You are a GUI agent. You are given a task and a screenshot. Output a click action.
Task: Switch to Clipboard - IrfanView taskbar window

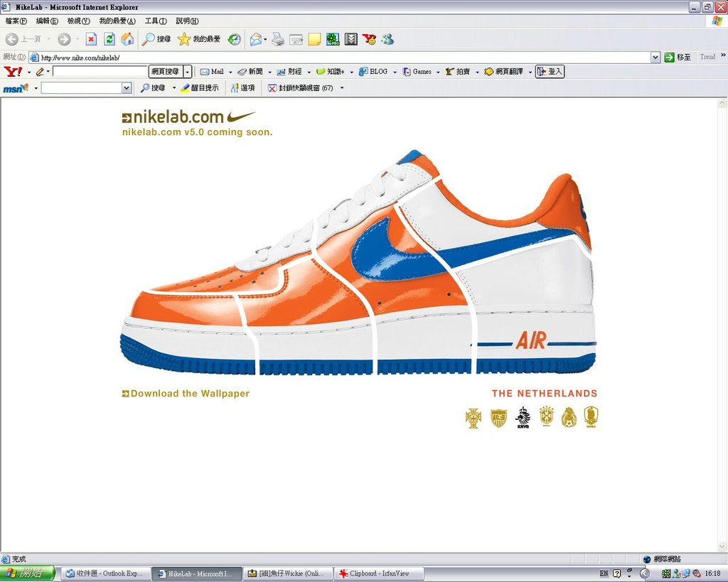coord(380,573)
